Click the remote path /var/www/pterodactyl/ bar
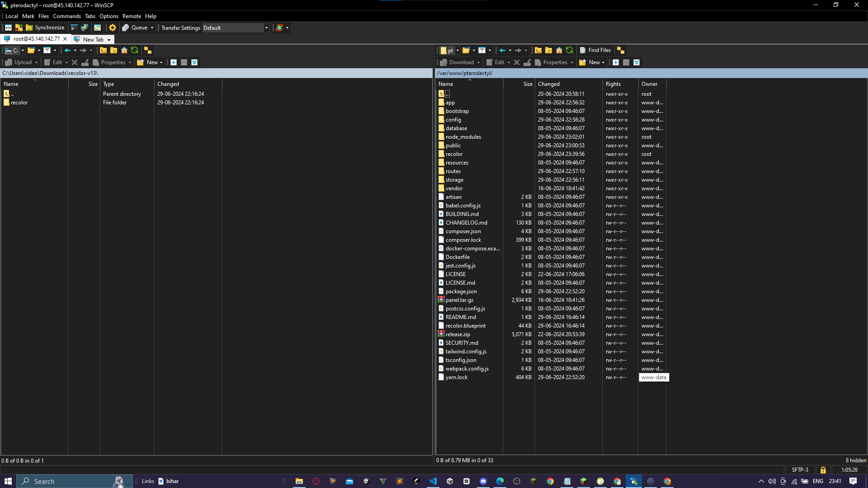The width and height of the screenshot is (868, 488). click(x=651, y=73)
